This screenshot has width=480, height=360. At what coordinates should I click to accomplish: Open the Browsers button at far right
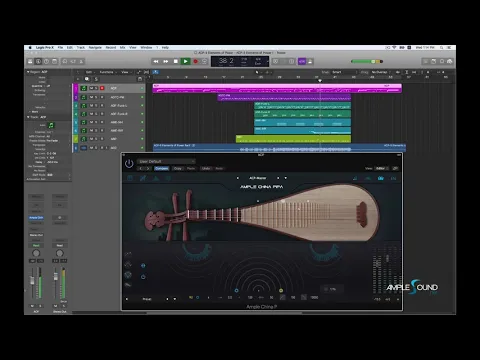[450, 61]
